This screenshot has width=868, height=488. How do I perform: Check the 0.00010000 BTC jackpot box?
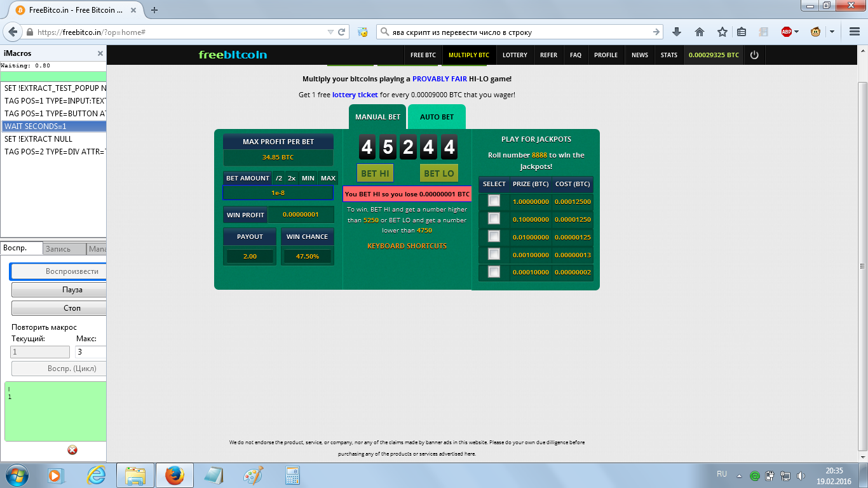pos(494,272)
